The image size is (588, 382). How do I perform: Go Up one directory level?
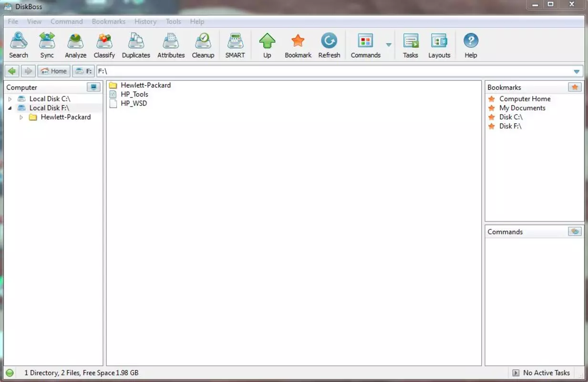tap(267, 45)
